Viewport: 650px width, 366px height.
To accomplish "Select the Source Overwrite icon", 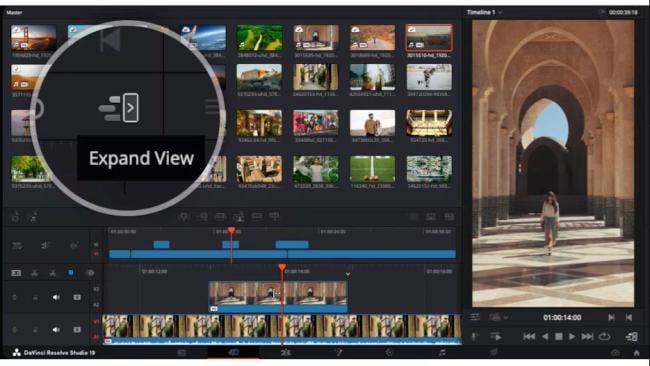I will point(274,216).
